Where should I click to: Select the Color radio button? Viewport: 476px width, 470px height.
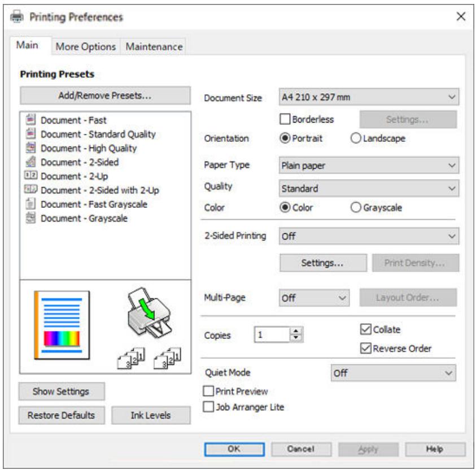(285, 207)
